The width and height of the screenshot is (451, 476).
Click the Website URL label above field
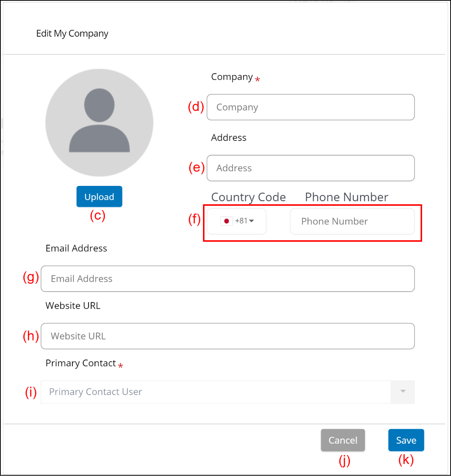[73, 306]
